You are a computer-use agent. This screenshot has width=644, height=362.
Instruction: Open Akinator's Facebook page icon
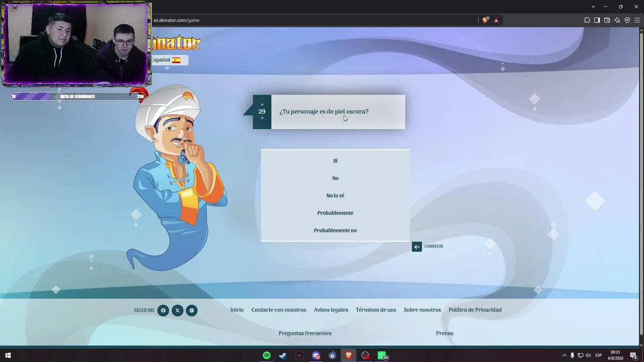(x=163, y=310)
